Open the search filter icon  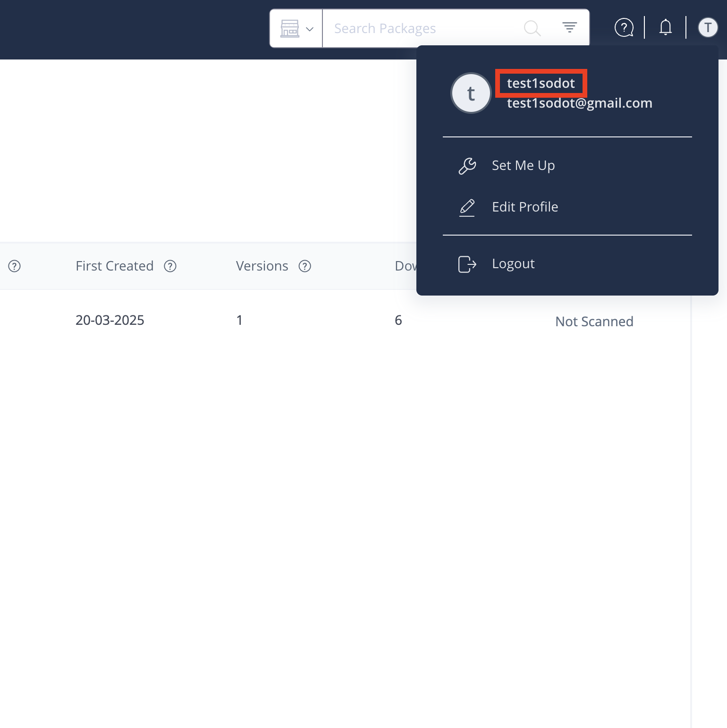570,27
